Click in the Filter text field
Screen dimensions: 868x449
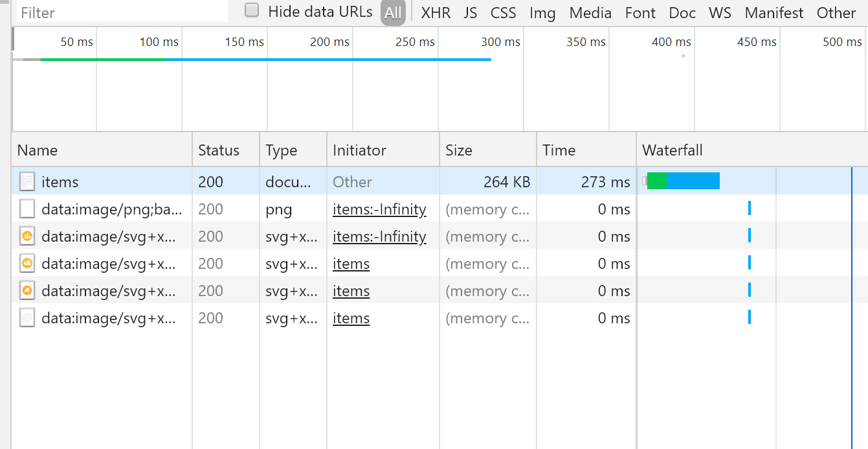click(122, 12)
